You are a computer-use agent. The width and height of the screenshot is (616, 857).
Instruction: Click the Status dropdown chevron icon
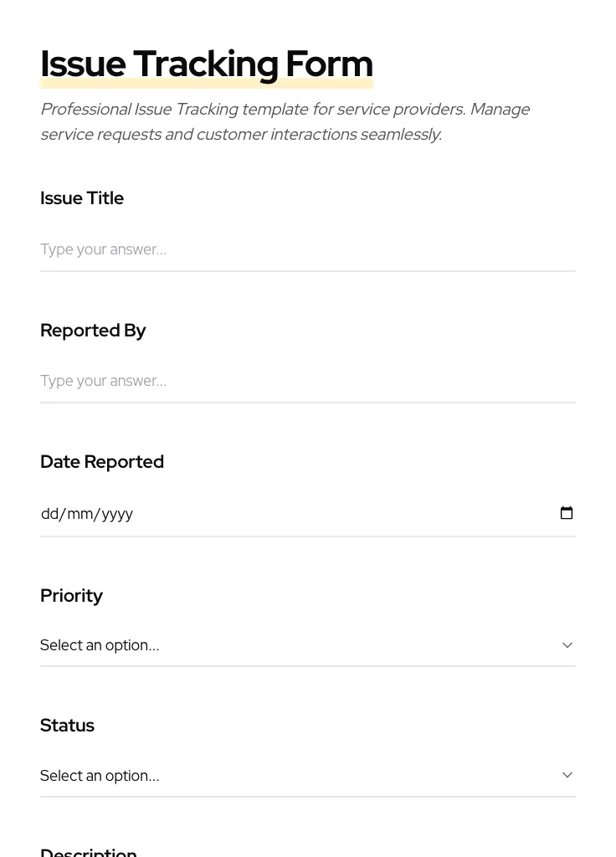click(x=567, y=774)
